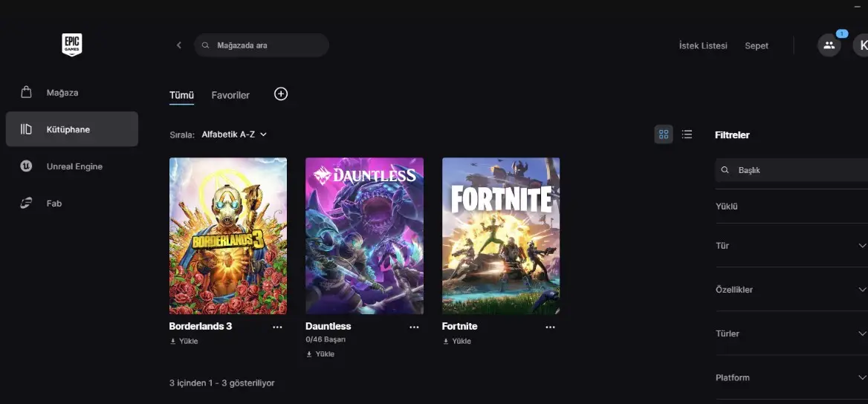
Task: Open Fortnite three-dot options menu
Action: [550, 327]
